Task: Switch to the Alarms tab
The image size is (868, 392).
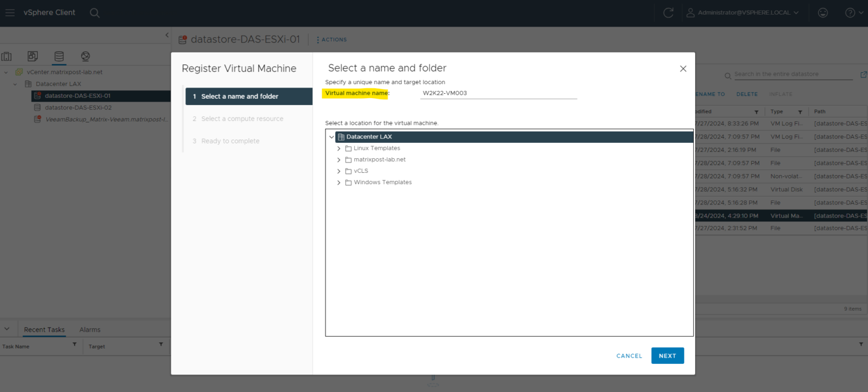Action: (90, 329)
